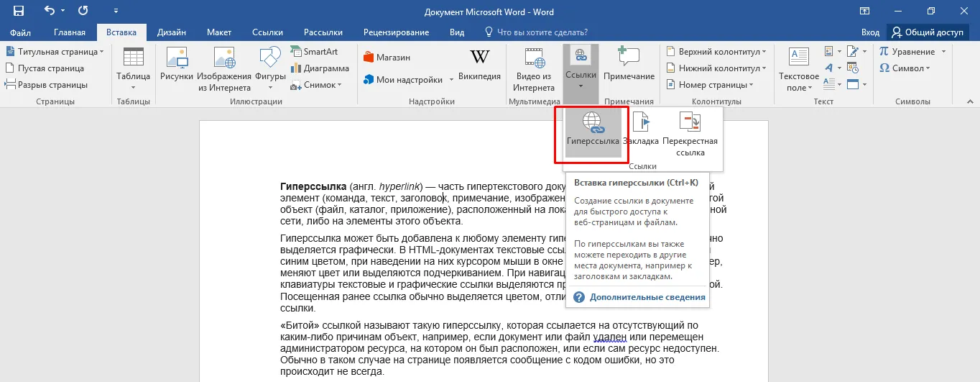
Task: Undo the last action in quick access toolbar
Action: [49, 11]
